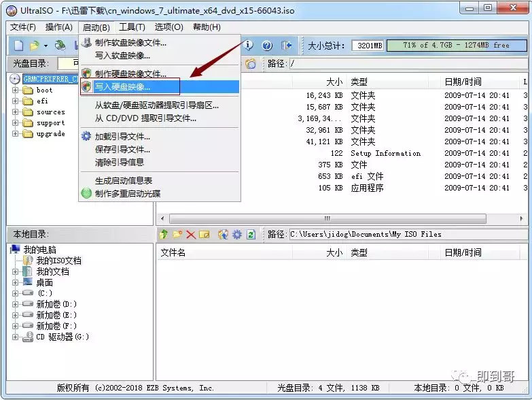Viewport: 532px width, 400px height.
Task: Expand the boot folder tree node
Action: pos(15,90)
